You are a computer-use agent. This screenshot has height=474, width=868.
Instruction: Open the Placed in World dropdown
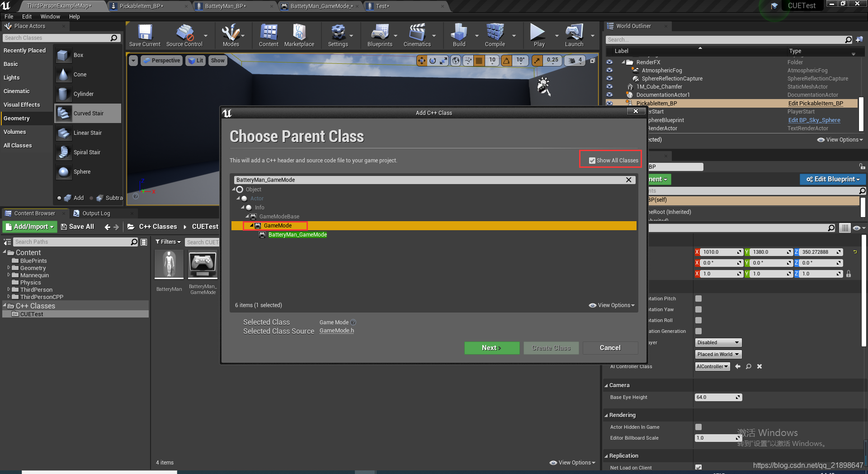tap(718, 354)
